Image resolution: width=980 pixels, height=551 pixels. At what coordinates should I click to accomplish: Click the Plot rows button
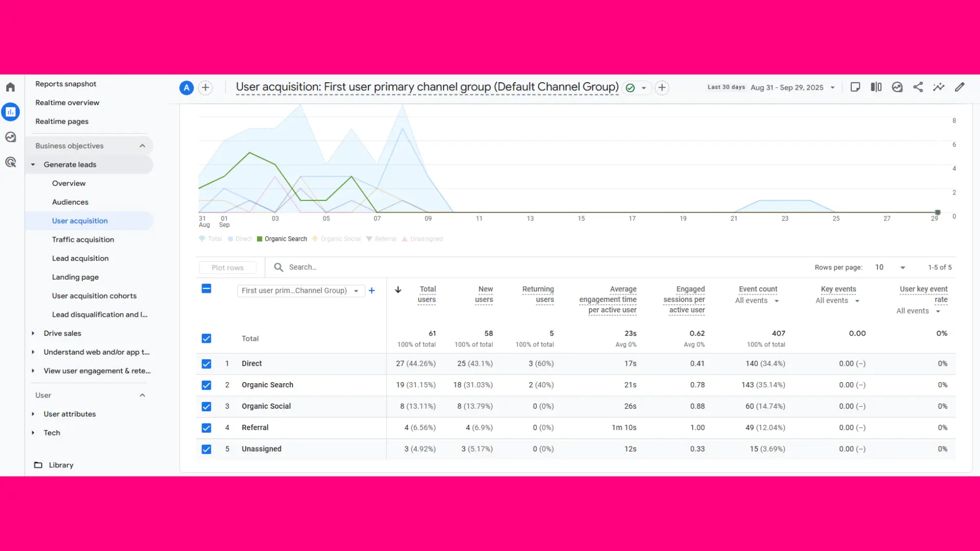[x=228, y=267]
